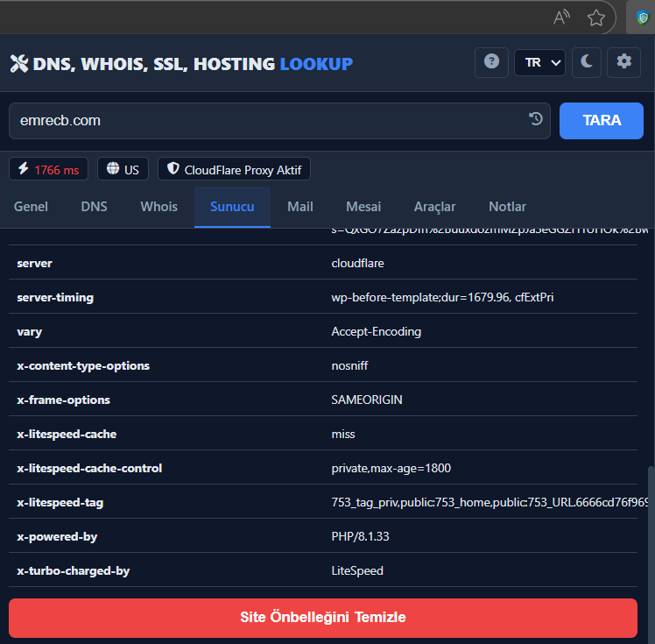This screenshot has height=644, width=655.
Task: Click the CloudFlare Proxy Aktif shield badge
Action: pyautogui.click(x=234, y=169)
